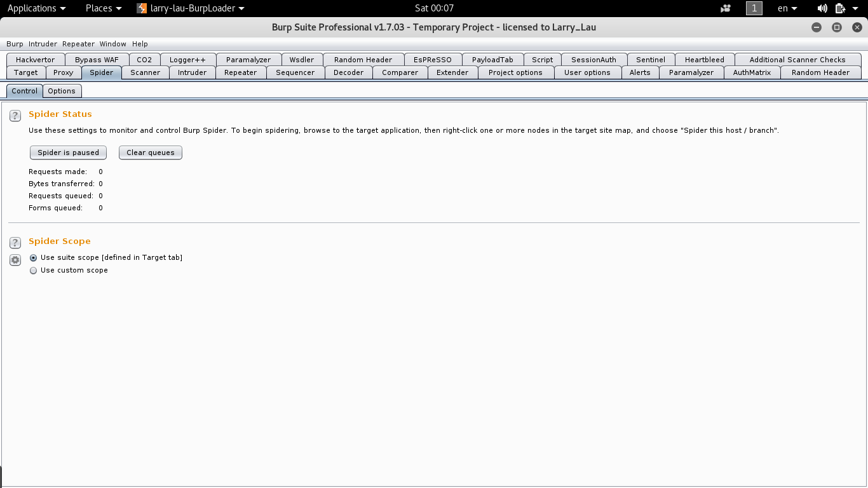The image size is (868, 488).
Task: Switch to the EsPReSSO tab
Action: [x=433, y=60]
